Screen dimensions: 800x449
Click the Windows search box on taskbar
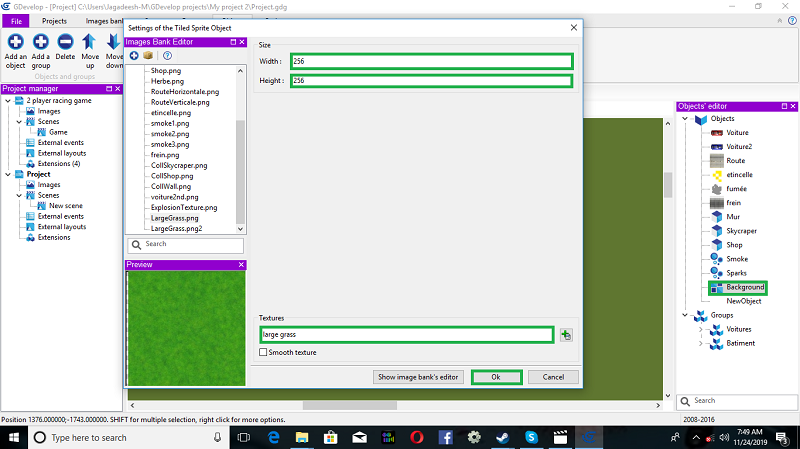click(x=128, y=437)
